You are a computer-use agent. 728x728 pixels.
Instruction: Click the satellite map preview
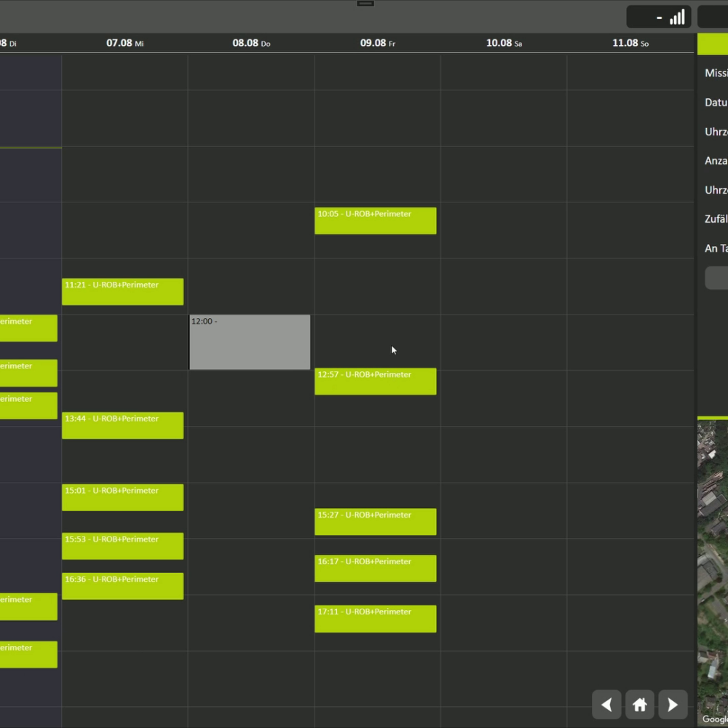tap(713, 574)
